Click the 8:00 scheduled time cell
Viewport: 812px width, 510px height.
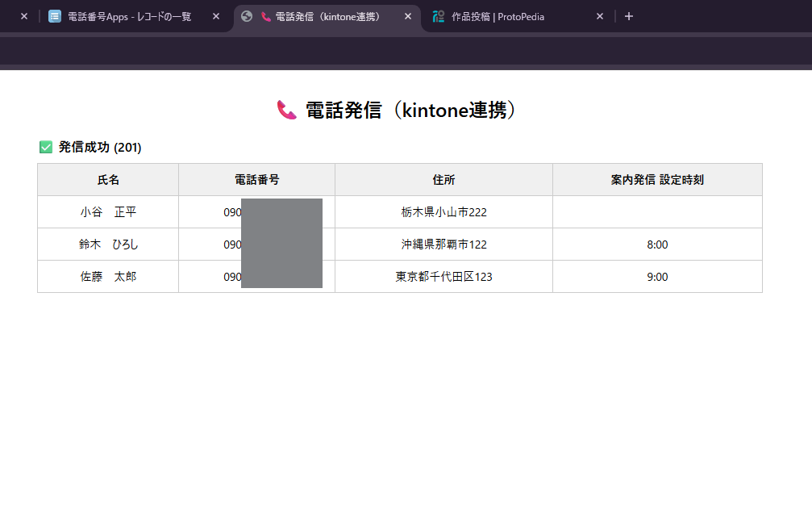[657, 245]
